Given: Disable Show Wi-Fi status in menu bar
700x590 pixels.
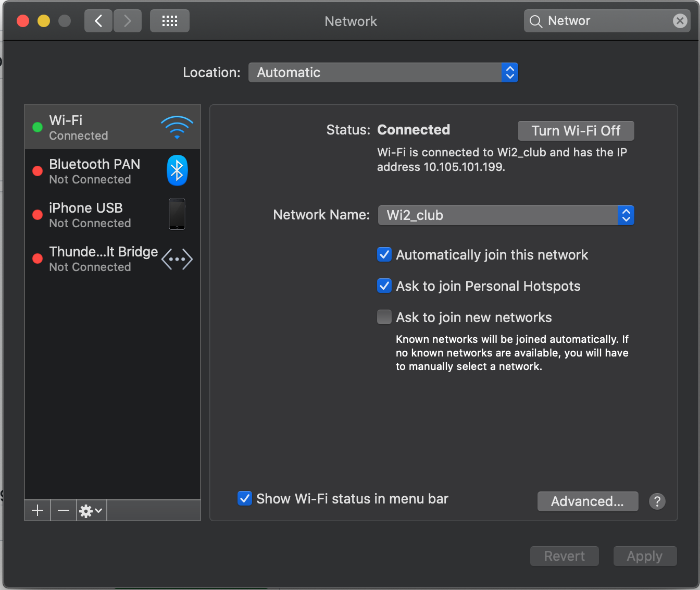Looking at the screenshot, I should click(x=245, y=498).
